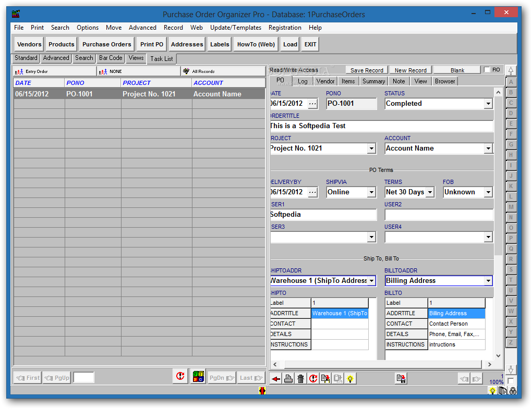Click the greyed-out paste-record icon in the record toolbar

[x=337, y=379]
